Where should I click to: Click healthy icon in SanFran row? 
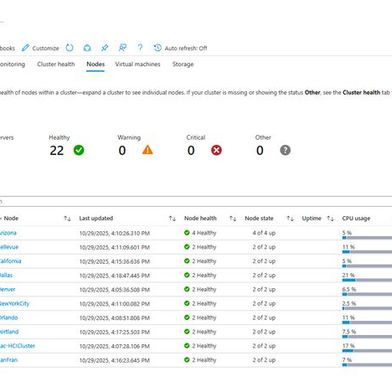(187, 360)
